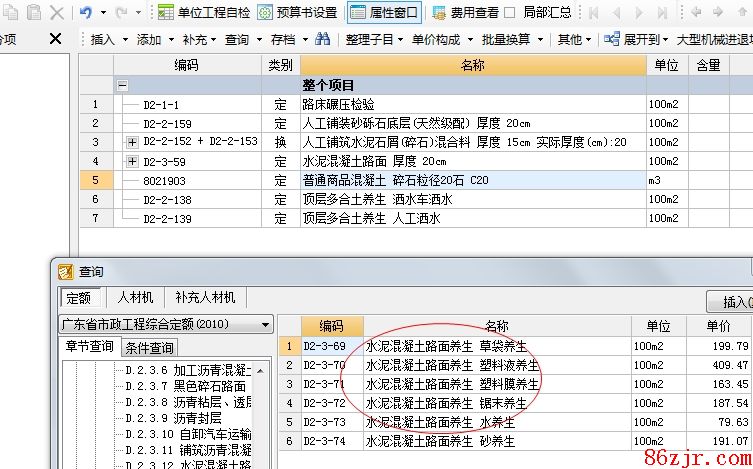Open 单位工程自检 self-check tool
This screenshot has height=469, width=753.
click(x=204, y=13)
